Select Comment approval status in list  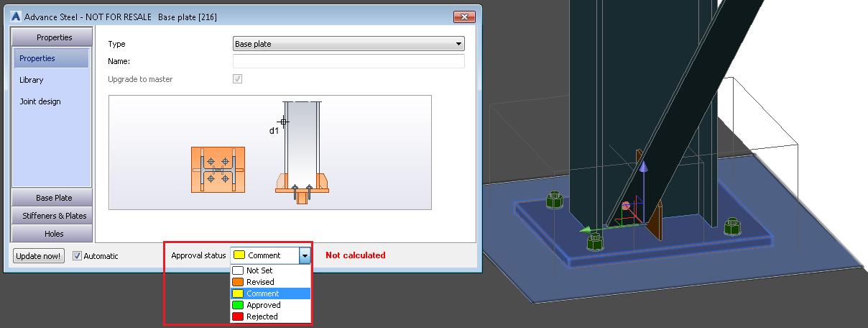tap(271, 293)
